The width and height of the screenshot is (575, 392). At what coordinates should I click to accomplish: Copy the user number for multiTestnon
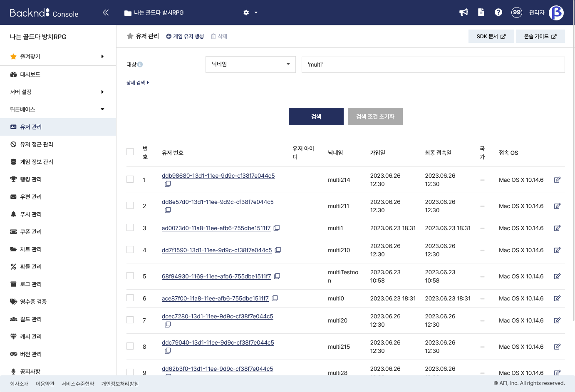point(277,276)
